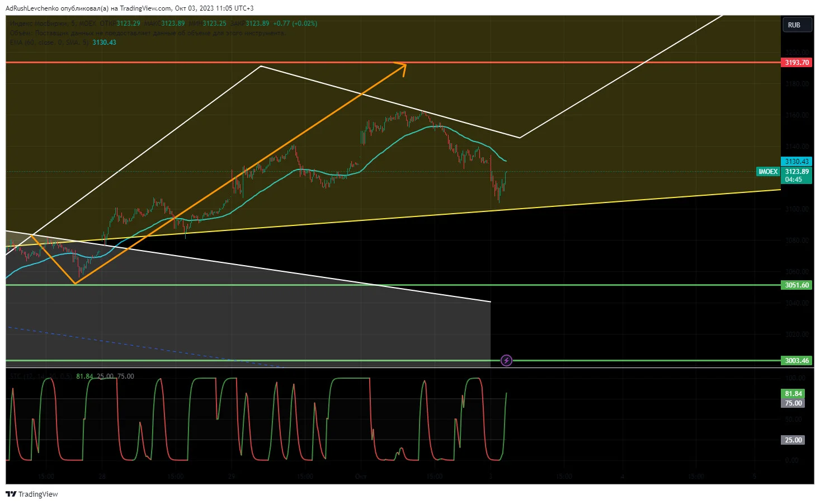Select the green 81.84 oscillator axis label

pos(794,394)
